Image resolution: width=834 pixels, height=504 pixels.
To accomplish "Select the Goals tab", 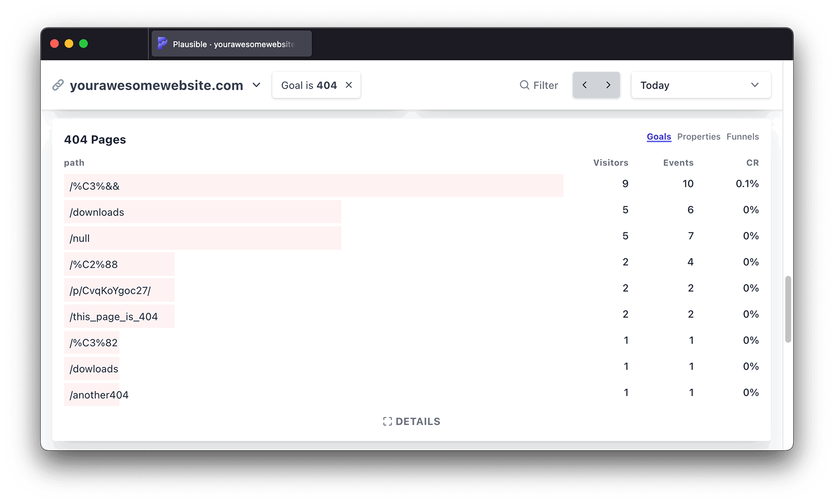I will (658, 137).
